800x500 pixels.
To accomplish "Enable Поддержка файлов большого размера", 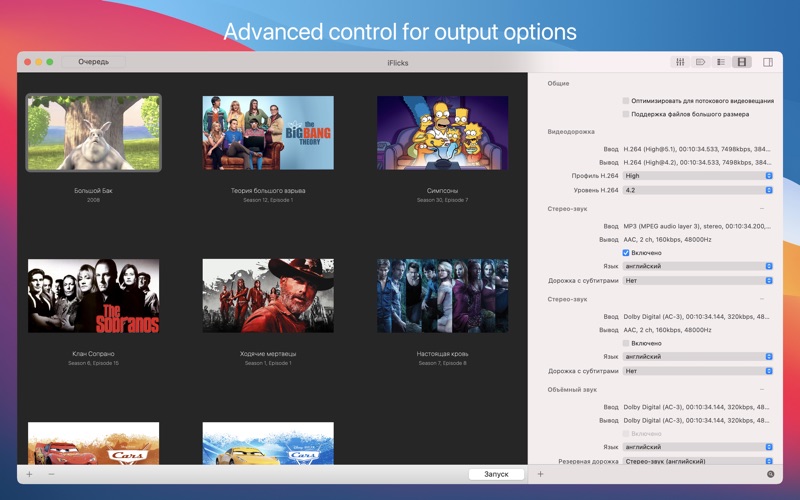I will (626, 114).
